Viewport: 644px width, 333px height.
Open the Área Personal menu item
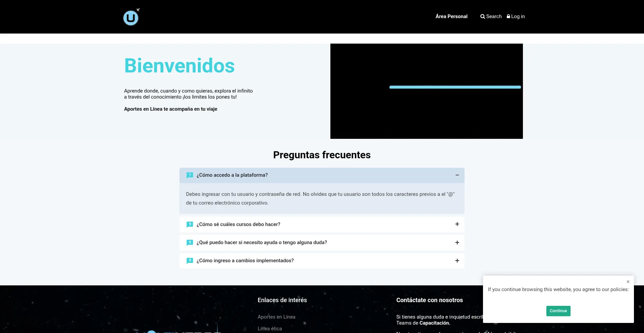pos(451,16)
